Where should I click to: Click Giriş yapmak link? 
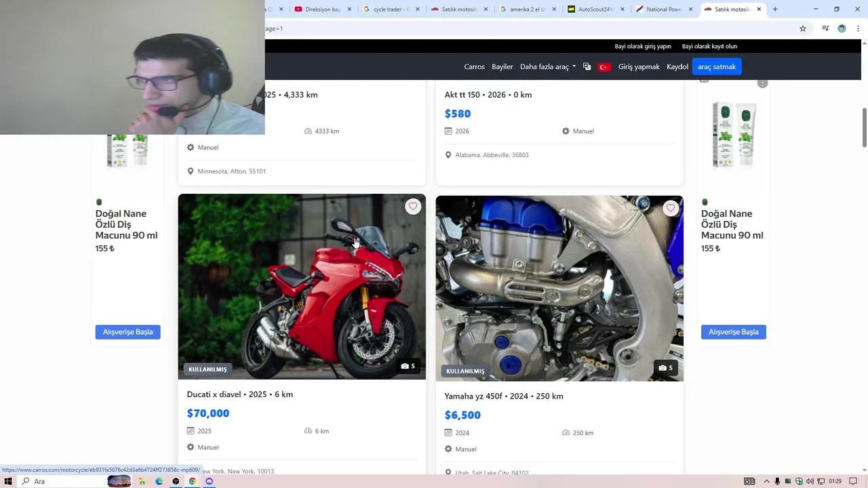pyautogui.click(x=639, y=66)
